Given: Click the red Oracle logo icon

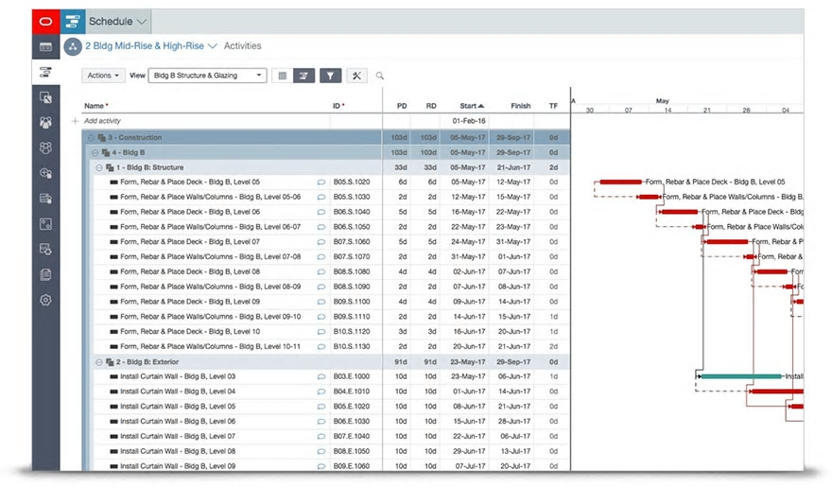Looking at the screenshot, I should (45, 21).
